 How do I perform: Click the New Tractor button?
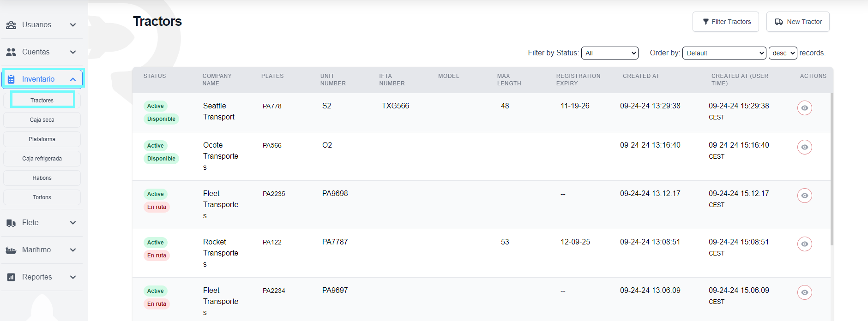pos(798,22)
